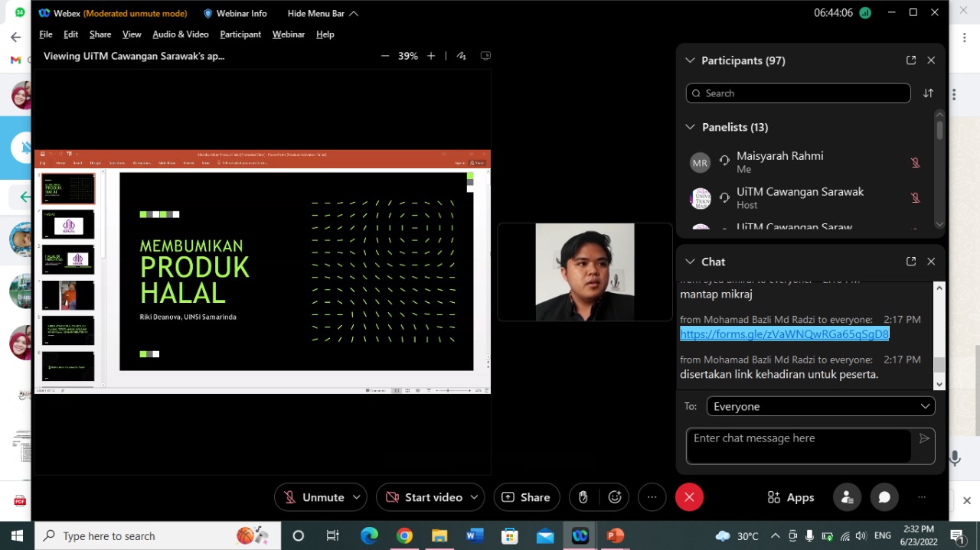Open the View menu
This screenshot has width=980, height=550.
point(132,34)
